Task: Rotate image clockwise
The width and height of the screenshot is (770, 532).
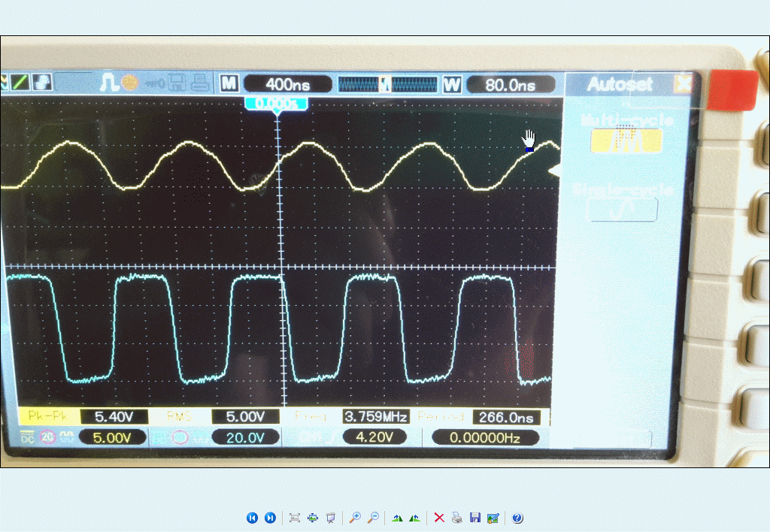Action: point(397,518)
